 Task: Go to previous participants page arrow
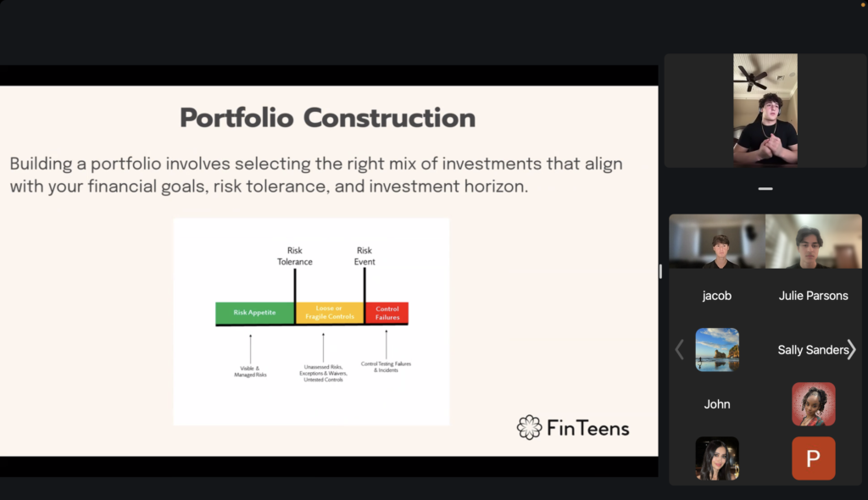pos(679,350)
